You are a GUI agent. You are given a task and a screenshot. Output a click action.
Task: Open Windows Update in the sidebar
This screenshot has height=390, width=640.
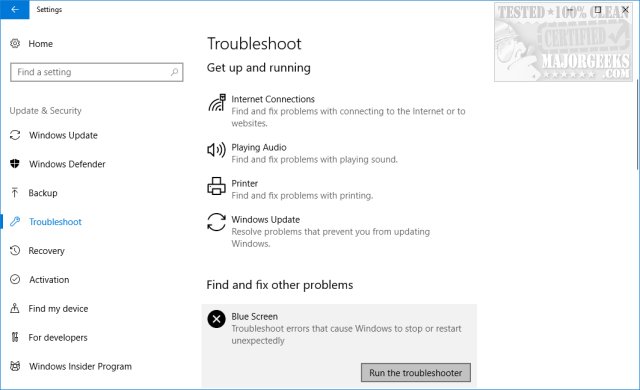click(63, 135)
